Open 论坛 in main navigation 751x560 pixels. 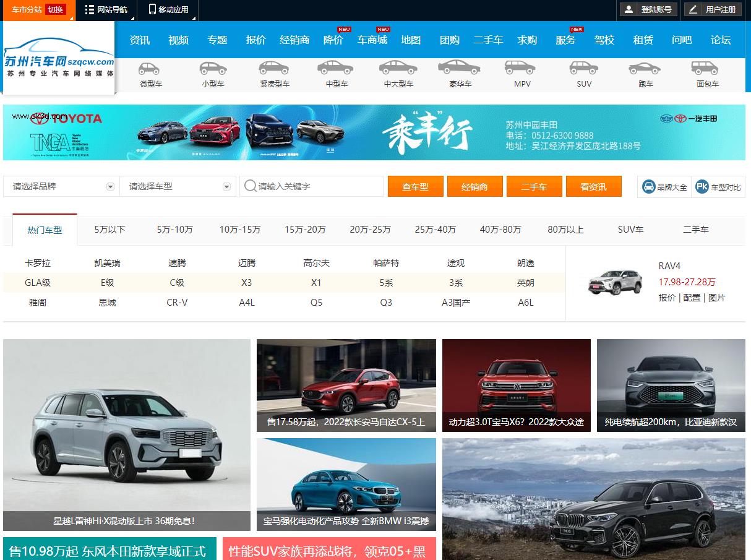tap(721, 40)
